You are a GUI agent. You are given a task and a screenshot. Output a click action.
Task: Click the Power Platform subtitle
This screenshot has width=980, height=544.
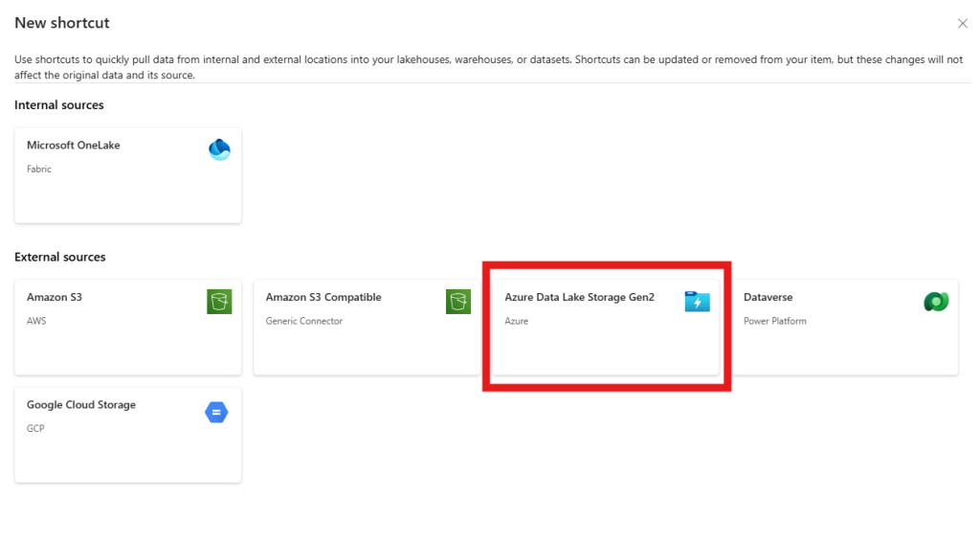pos(775,321)
